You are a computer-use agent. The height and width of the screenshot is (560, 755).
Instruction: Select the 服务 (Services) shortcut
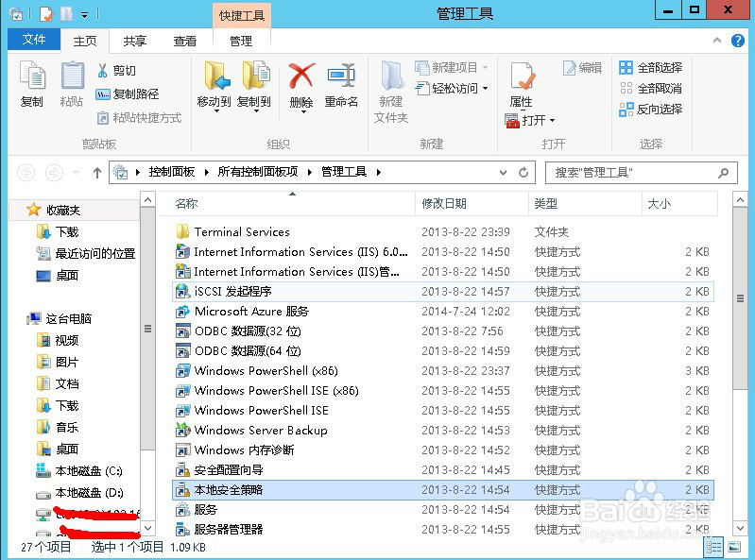[x=443, y=510]
